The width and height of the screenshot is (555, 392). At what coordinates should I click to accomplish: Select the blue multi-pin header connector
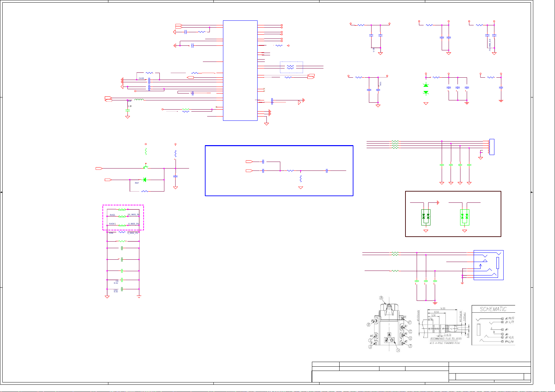[x=492, y=147]
